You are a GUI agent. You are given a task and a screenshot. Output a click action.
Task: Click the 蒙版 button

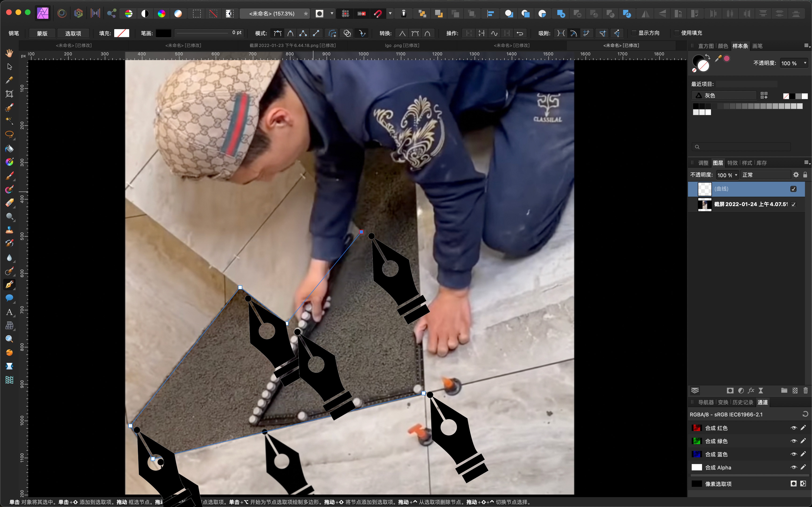click(x=42, y=33)
